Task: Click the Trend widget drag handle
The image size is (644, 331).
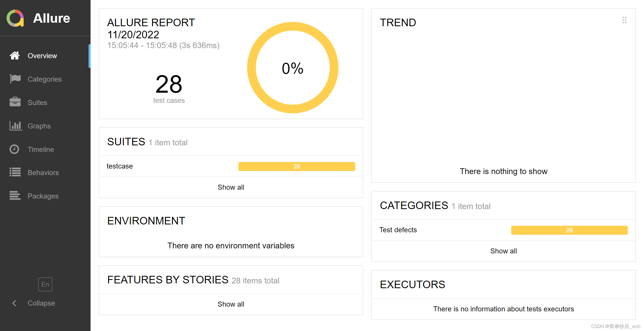Action: coord(624,20)
